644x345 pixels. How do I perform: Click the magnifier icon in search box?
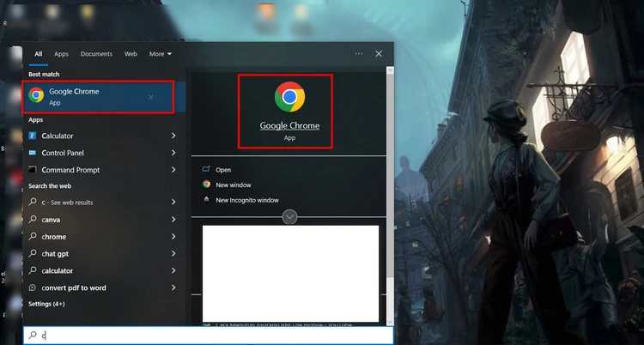33,336
